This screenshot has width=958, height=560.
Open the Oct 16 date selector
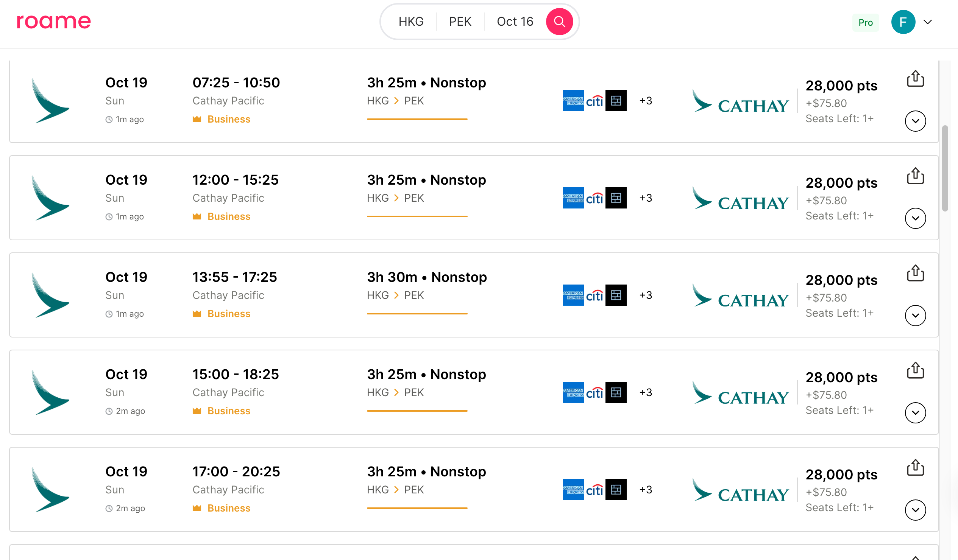point(515,22)
